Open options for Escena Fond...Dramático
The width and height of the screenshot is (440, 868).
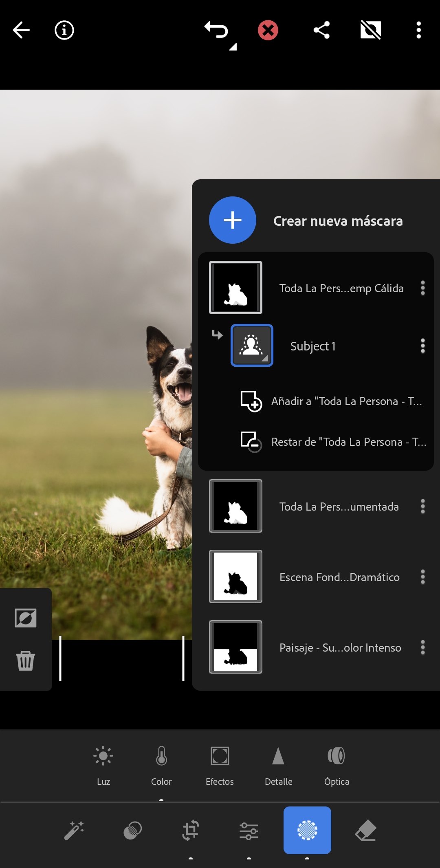pyautogui.click(x=423, y=577)
